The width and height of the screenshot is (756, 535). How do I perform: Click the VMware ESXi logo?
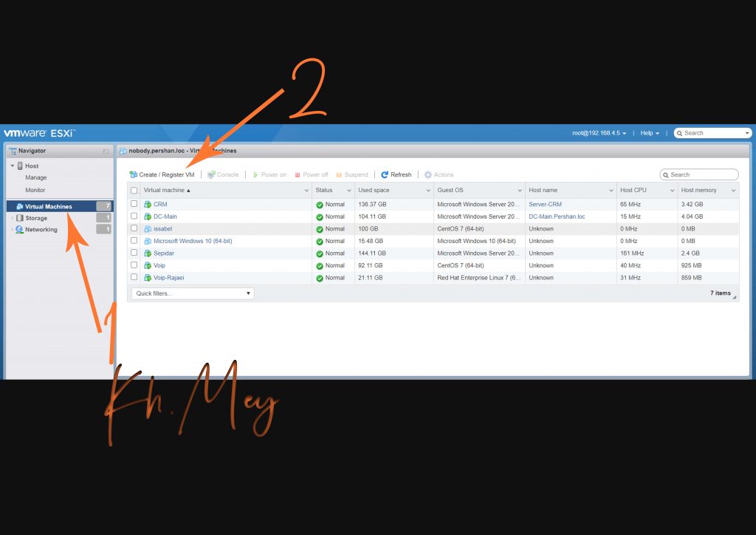click(x=40, y=133)
